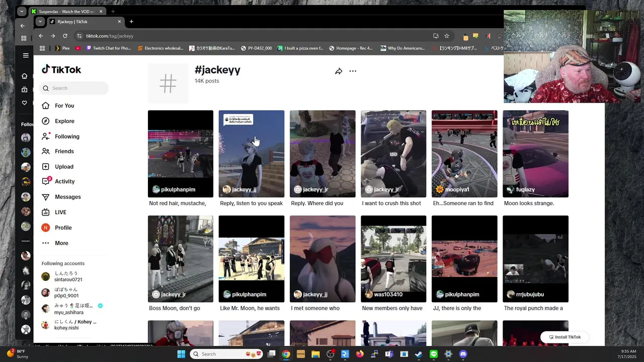Expand the tab search dropdown in TikTok window
Screen dimensions: 644x362
[x=40, y=22]
